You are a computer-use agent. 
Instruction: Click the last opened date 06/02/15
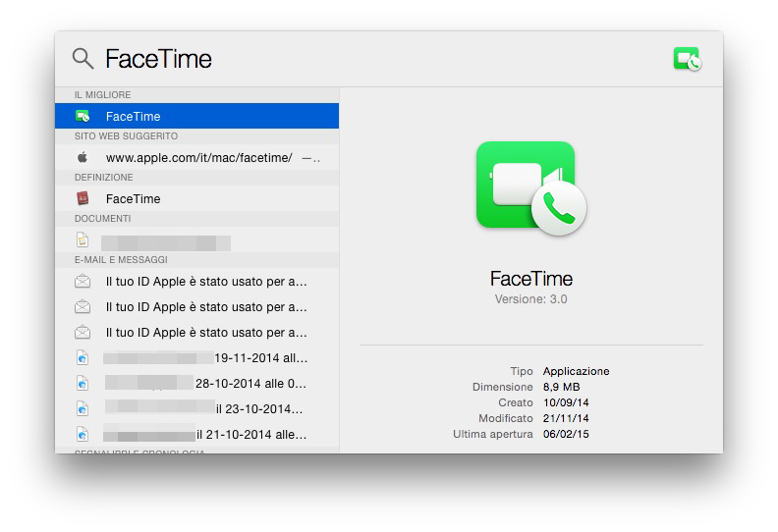(566, 434)
